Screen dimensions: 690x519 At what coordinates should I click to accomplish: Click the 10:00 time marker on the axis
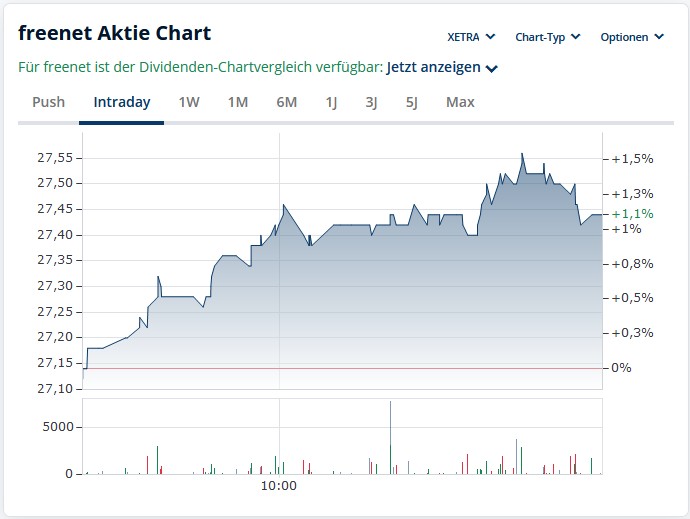click(x=279, y=486)
